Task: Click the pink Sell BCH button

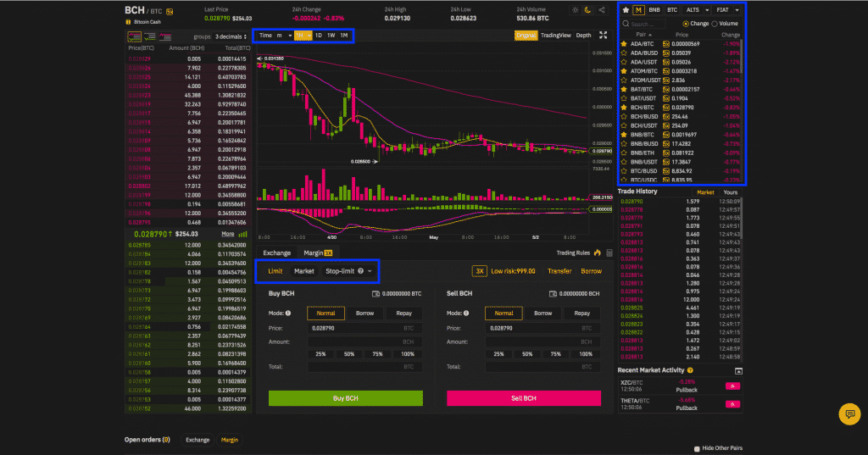Action: pos(524,398)
